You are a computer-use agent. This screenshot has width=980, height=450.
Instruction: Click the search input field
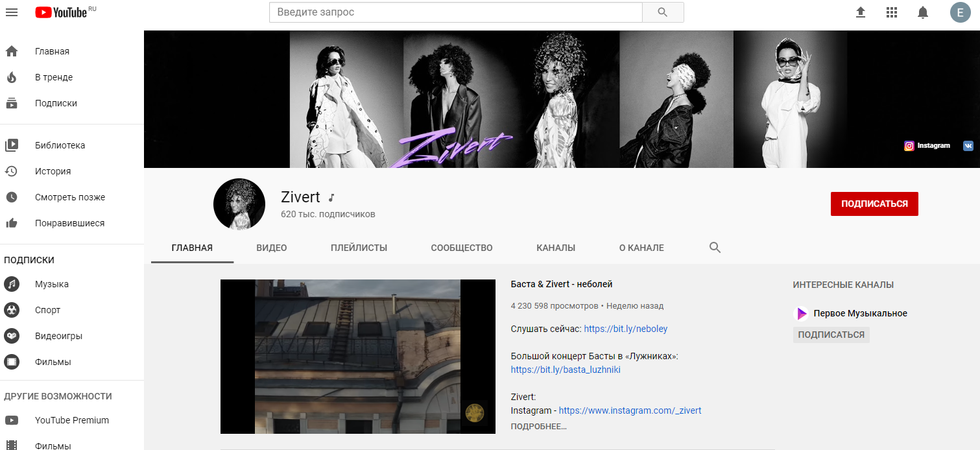(x=456, y=12)
